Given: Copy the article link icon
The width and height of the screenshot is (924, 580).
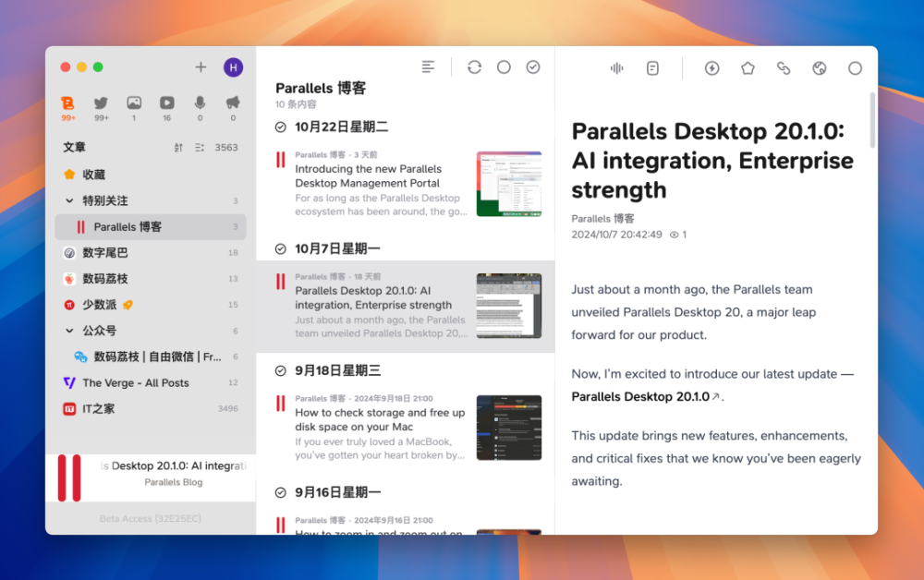Looking at the screenshot, I should point(784,68).
